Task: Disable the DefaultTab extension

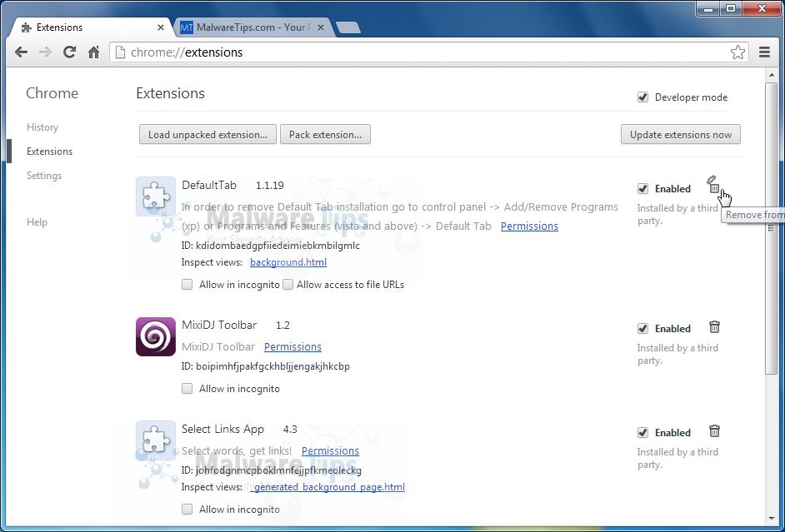Action: pyautogui.click(x=642, y=188)
